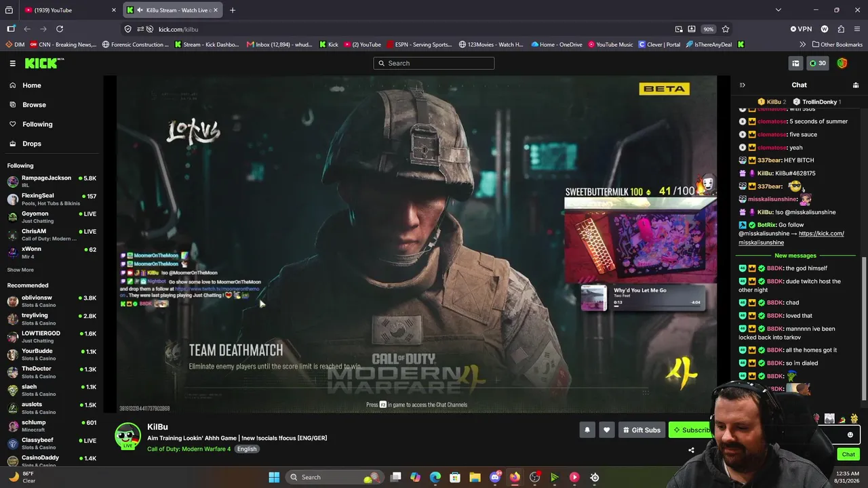Open the kick.com/misskalisunshine chat link
The image size is (868, 488).
[x=791, y=238]
